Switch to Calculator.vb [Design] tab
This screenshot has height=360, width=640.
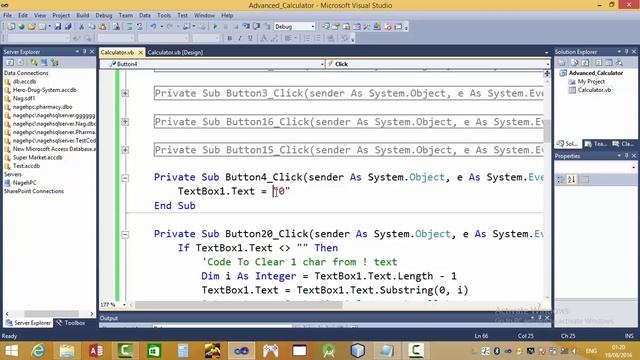(x=175, y=52)
